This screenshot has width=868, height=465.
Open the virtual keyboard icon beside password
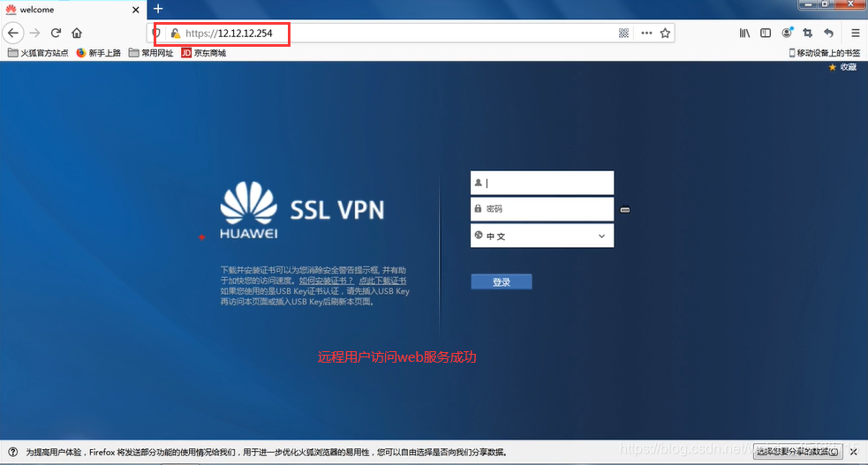tap(625, 209)
